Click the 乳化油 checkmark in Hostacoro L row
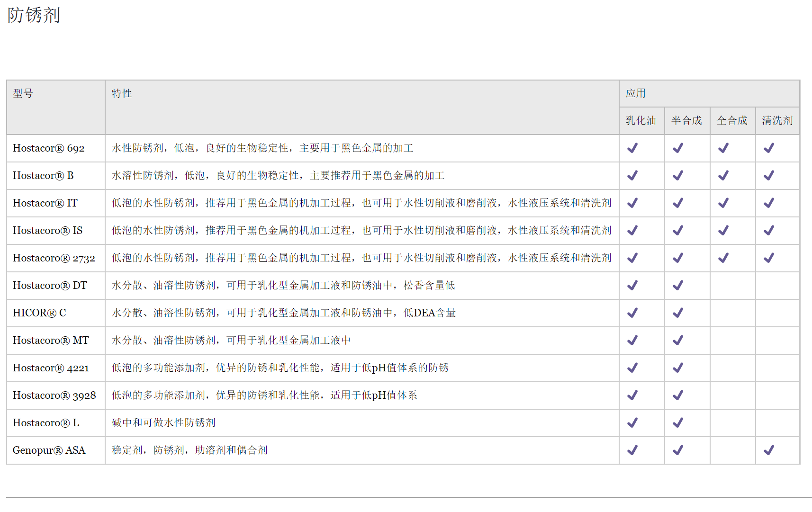 click(x=632, y=423)
